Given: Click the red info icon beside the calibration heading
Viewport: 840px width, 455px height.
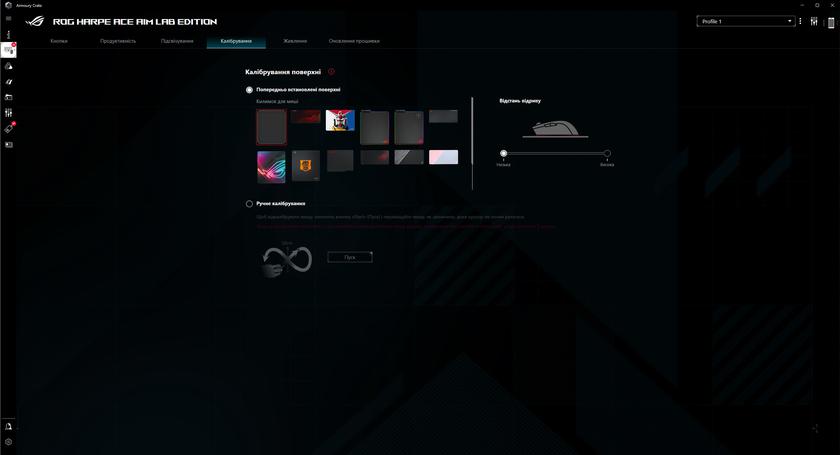Looking at the screenshot, I should 331,72.
